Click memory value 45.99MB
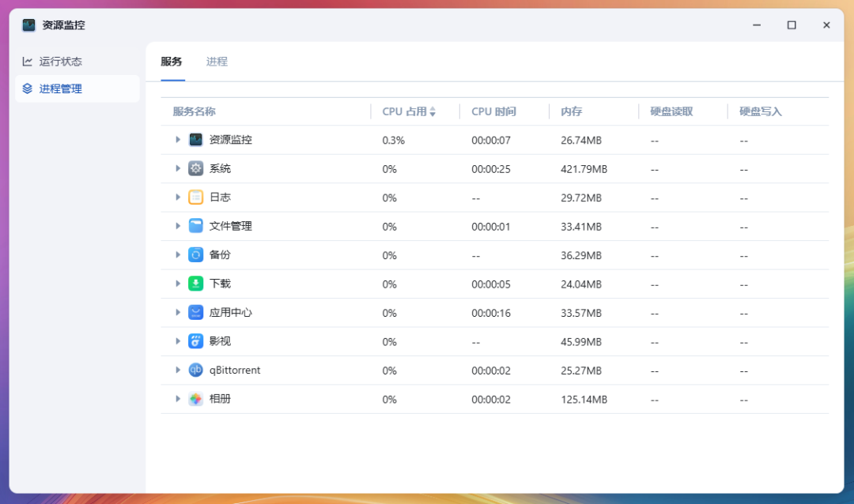This screenshot has height=504, width=854. pyautogui.click(x=581, y=342)
